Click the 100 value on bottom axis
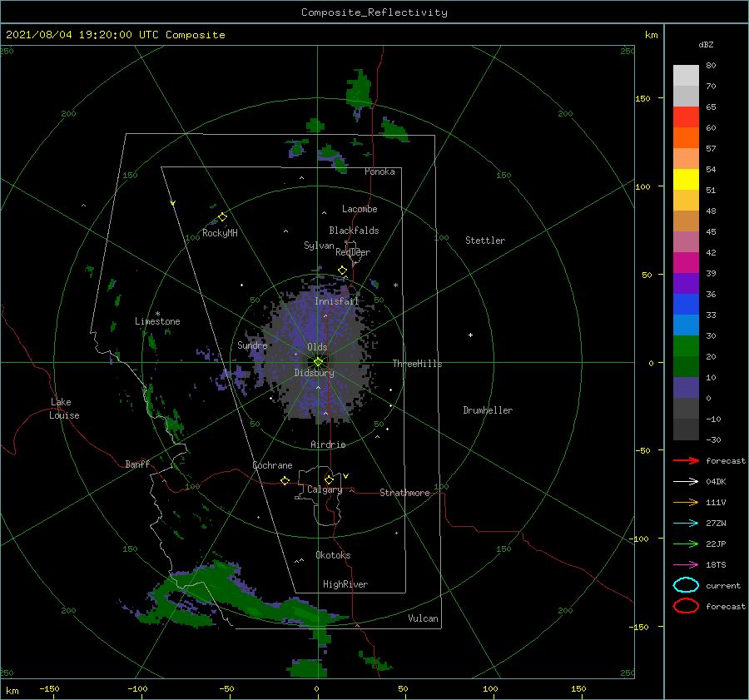749x700 pixels. (x=490, y=688)
